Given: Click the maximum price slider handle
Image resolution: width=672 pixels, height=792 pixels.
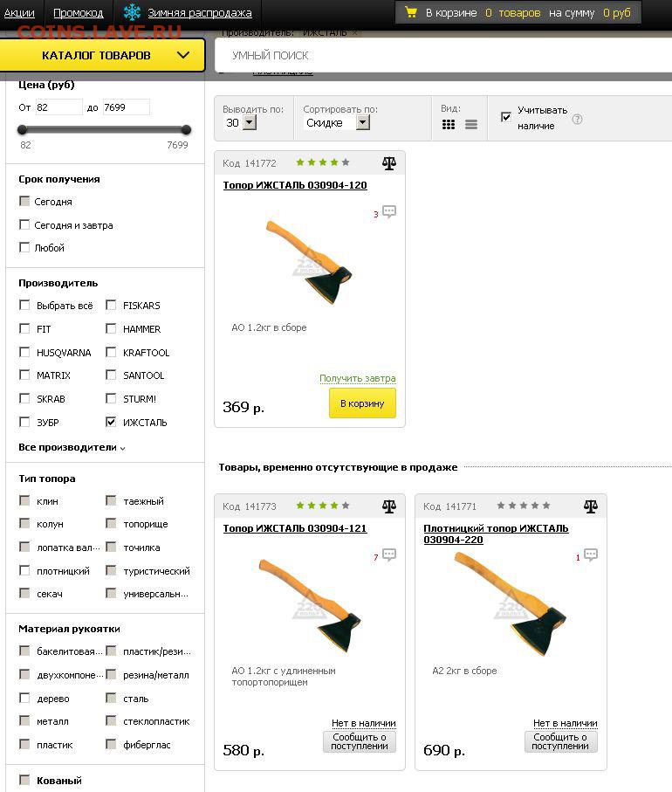Looking at the screenshot, I should 186,130.
